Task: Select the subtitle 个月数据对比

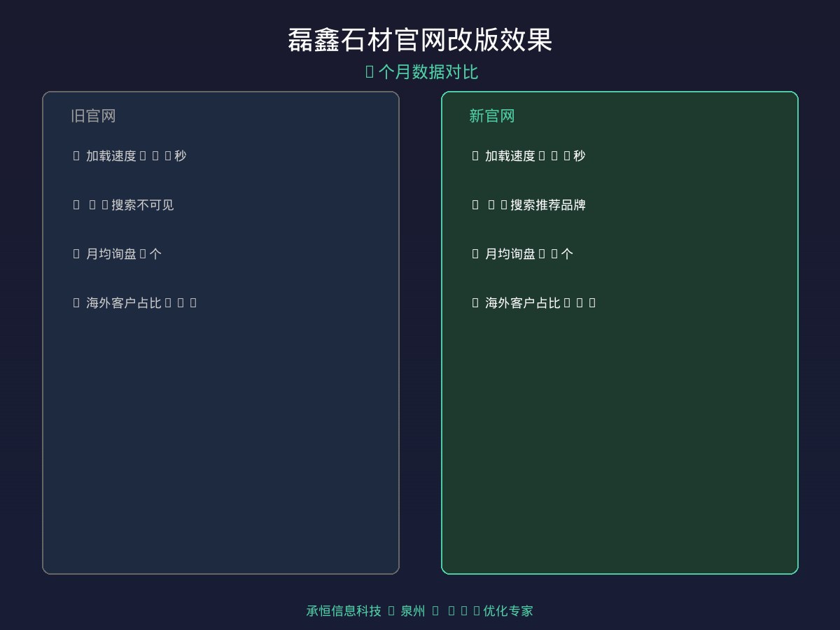Action: [422, 72]
